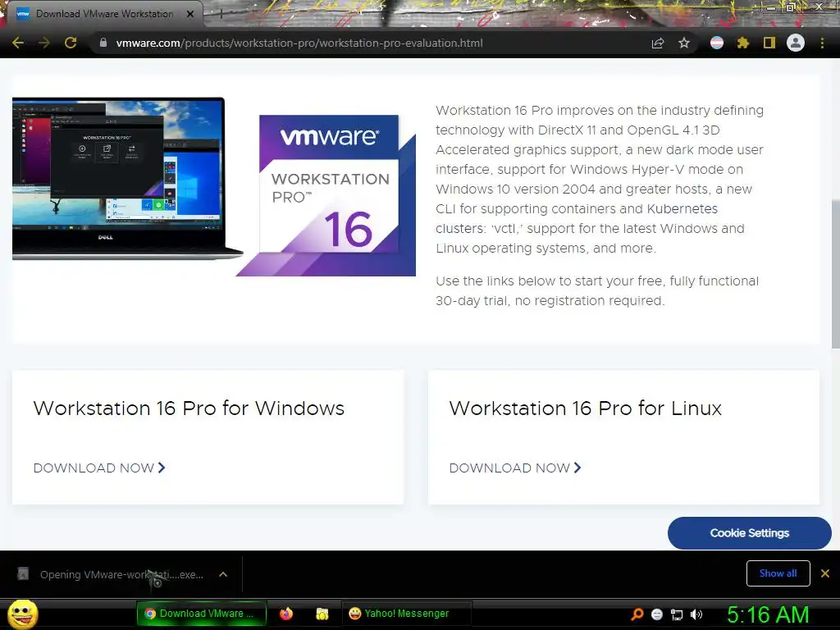Launch Firefox from the taskbar
Screen dimensions: 840x630
click(x=286, y=614)
